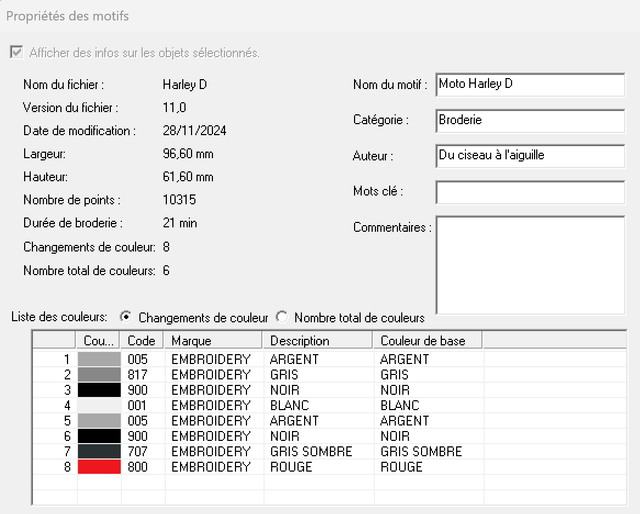640x514 pixels.
Task: Click the silver swatch in row 5
Action: click(x=99, y=421)
